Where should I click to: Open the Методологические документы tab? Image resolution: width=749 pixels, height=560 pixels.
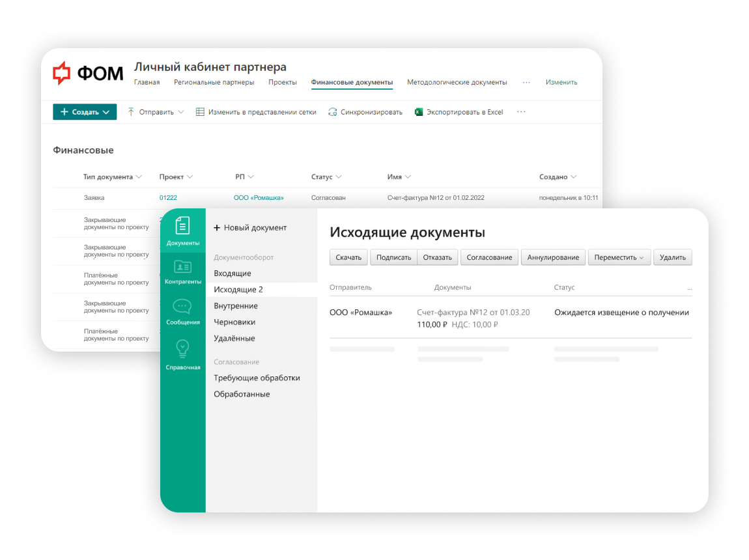(457, 82)
